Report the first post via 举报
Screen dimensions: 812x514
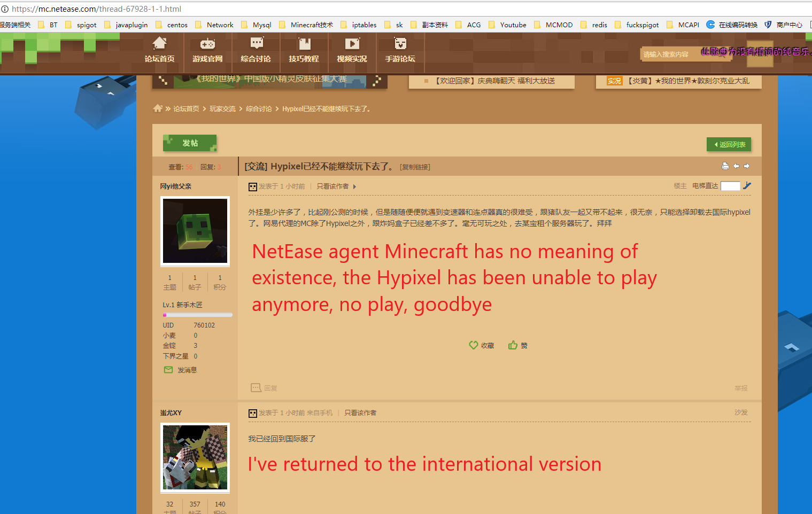tap(741, 388)
